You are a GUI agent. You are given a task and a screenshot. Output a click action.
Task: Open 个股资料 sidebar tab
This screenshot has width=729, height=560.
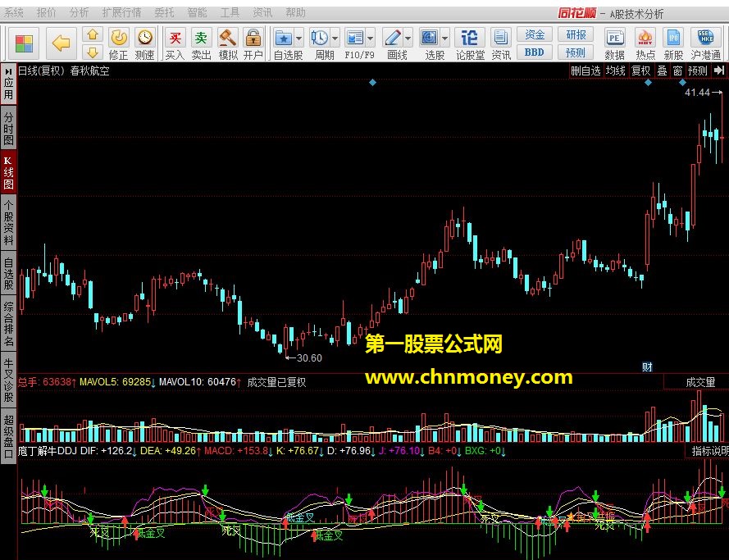click(8, 222)
